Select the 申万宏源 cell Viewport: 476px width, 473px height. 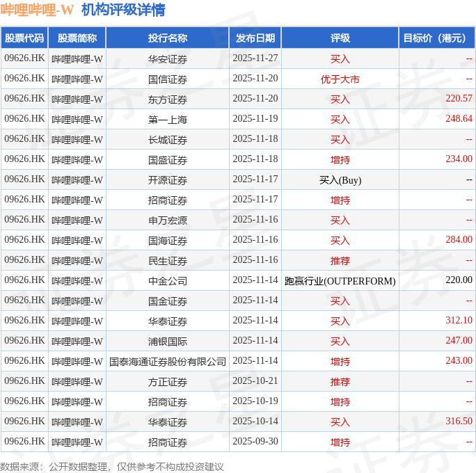point(168,221)
